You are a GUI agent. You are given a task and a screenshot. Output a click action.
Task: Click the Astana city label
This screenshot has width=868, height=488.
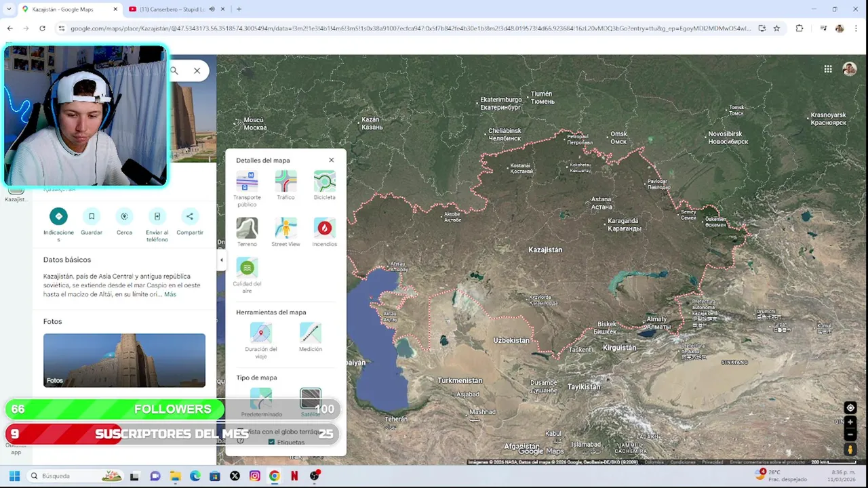tap(601, 203)
